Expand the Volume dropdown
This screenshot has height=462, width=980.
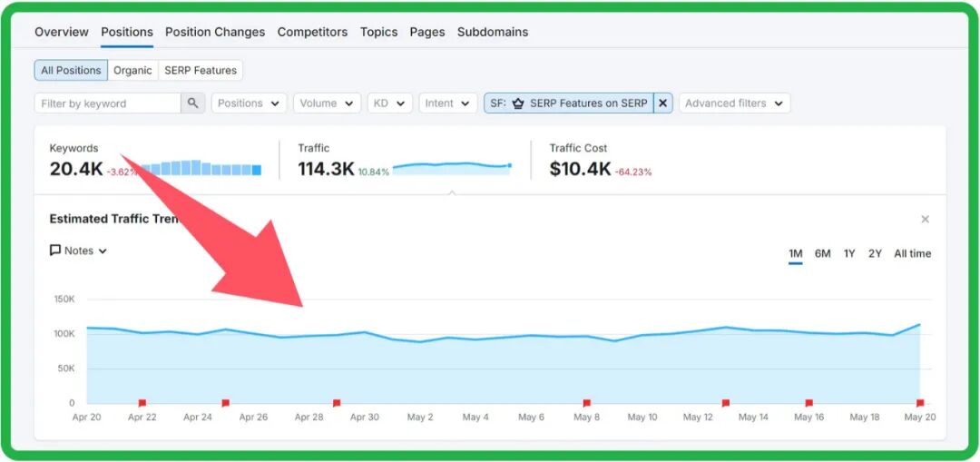click(x=326, y=103)
